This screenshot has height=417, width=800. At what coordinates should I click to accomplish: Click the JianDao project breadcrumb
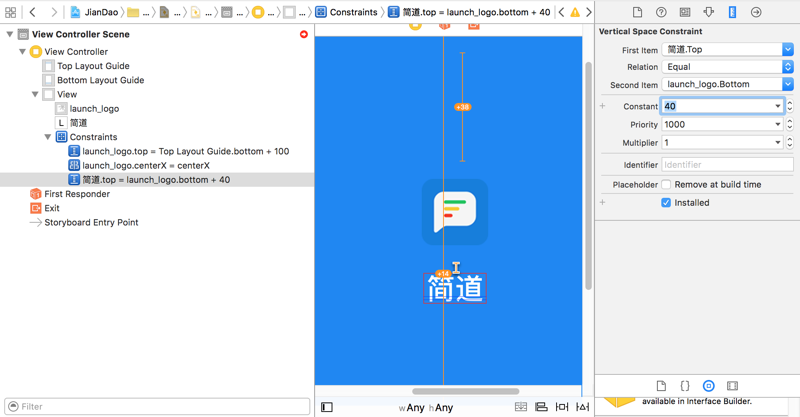click(x=94, y=12)
